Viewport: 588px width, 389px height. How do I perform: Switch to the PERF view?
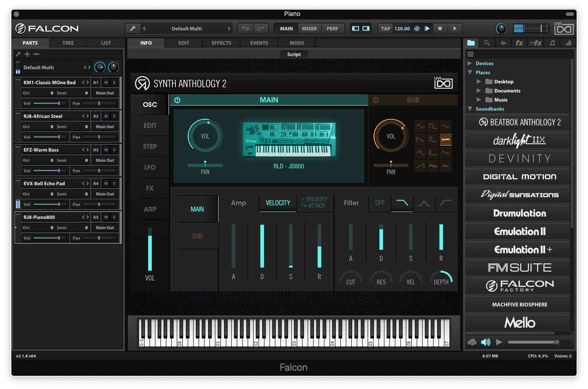point(332,28)
